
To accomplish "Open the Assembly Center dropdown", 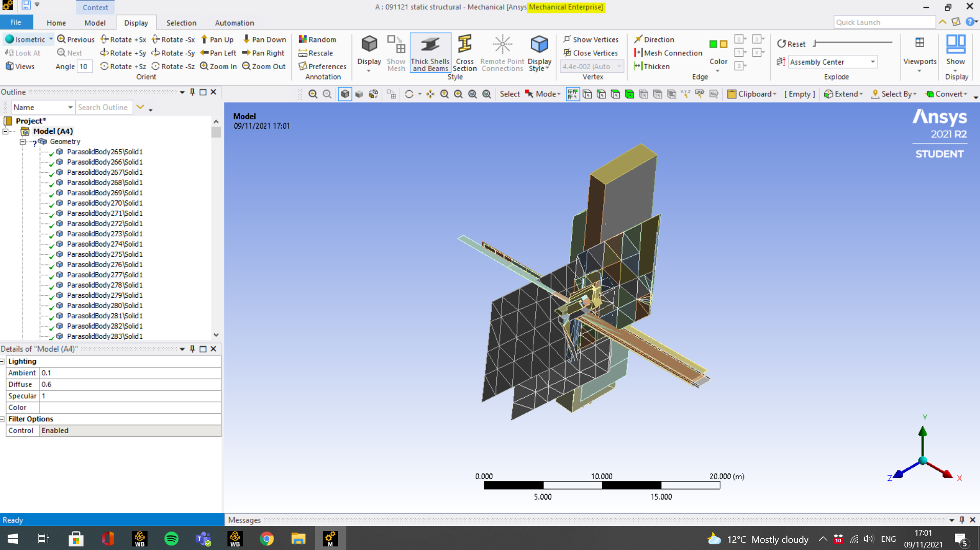I will click(x=872, y=62).
